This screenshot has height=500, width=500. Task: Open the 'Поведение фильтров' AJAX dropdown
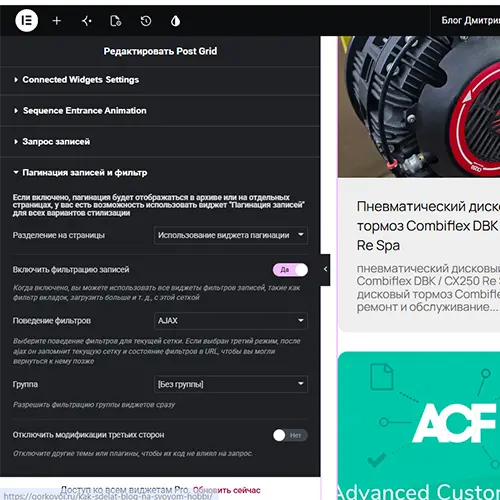tap(231, 321)
